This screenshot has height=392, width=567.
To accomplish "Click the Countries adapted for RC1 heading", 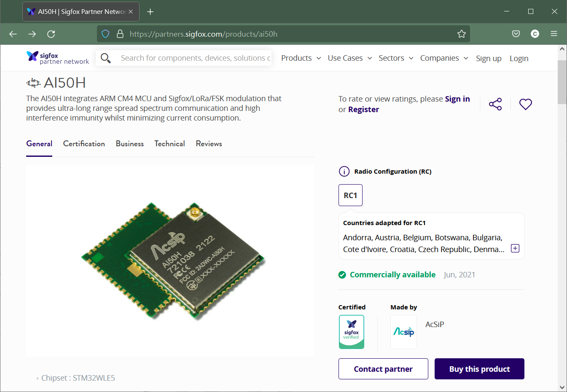I will 384,223.
